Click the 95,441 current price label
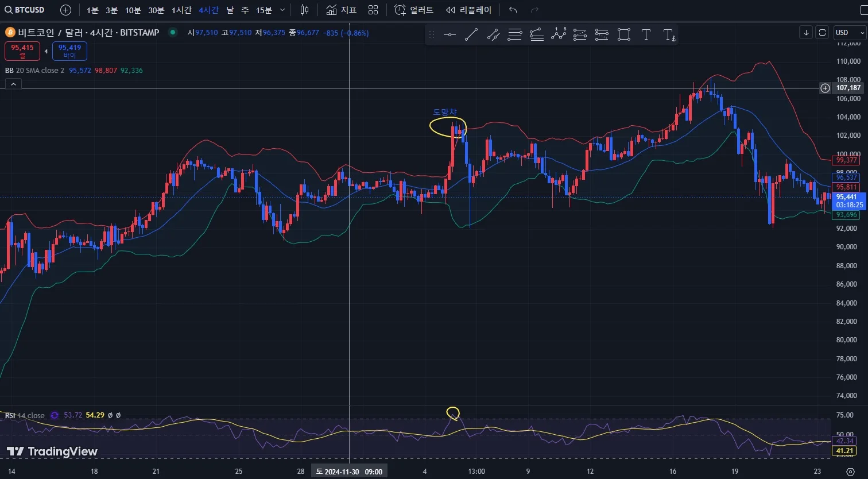Viewport: 868px width, 479px height. (x=850, y=200)
